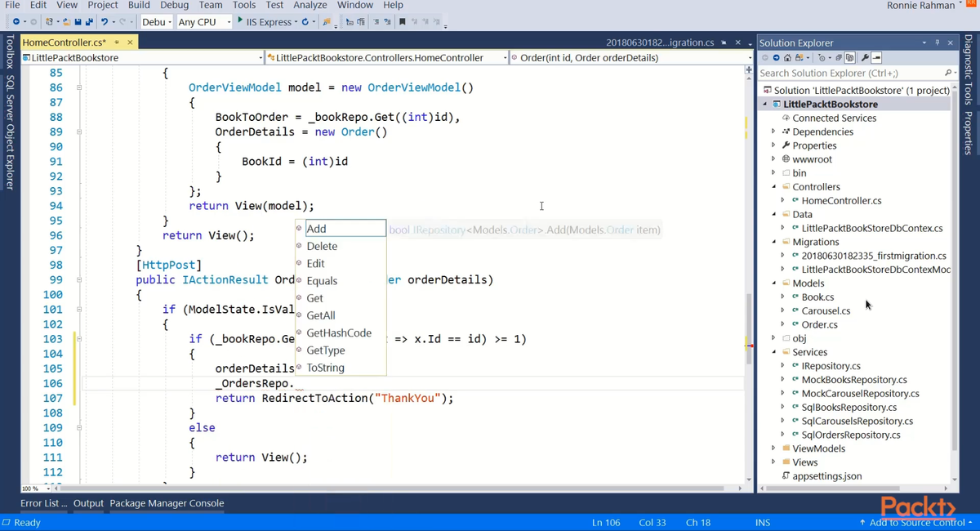
Task: Open the Any CPU platform dropdown
Action: pyautogui.click(x=204, y=22)
